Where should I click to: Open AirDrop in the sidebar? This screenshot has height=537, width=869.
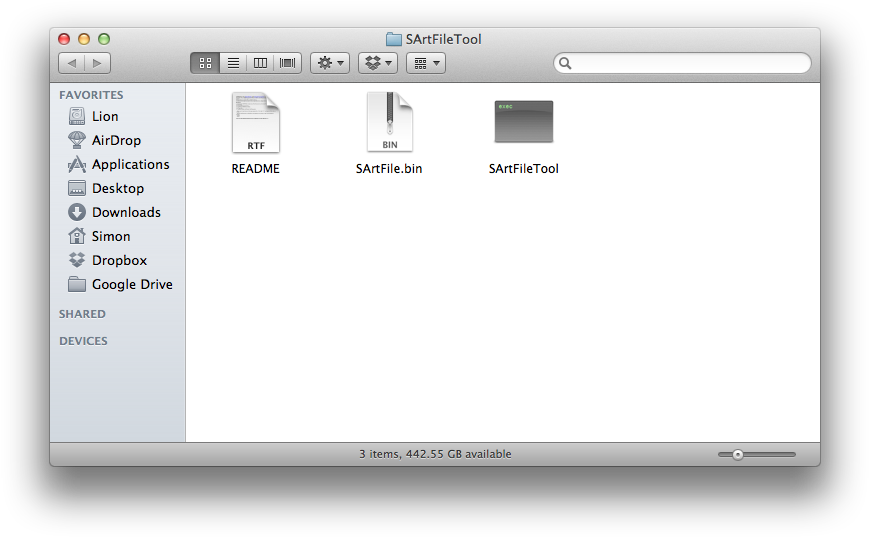click(117, 140)
